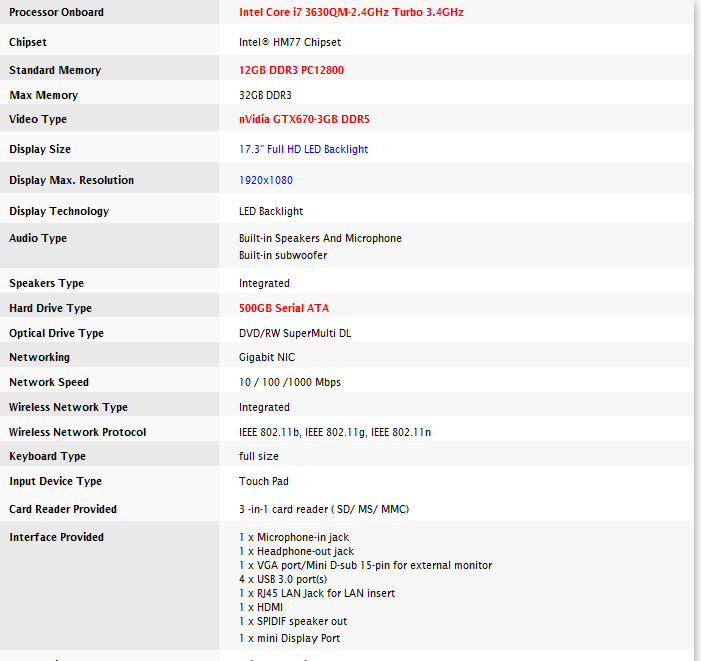This screenshot has height=661, width=701.
Task: Select '1 x SPIDIF speaker out' line
Action: click(293, 621)
